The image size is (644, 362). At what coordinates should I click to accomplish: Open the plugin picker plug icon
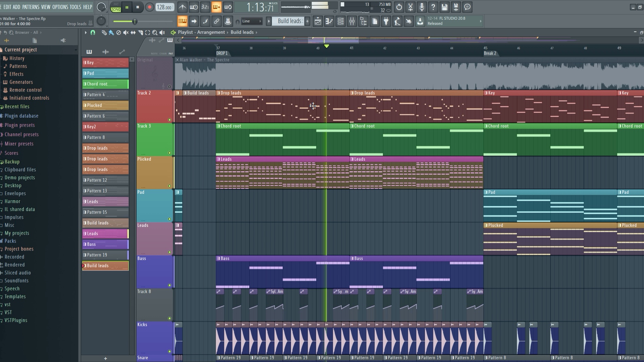[x=386, y=21]
